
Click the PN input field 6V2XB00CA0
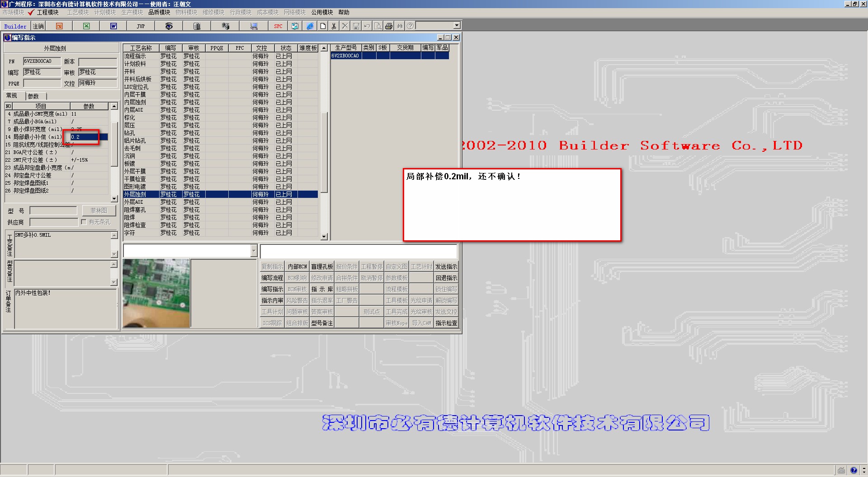click(x=42, y=61)
